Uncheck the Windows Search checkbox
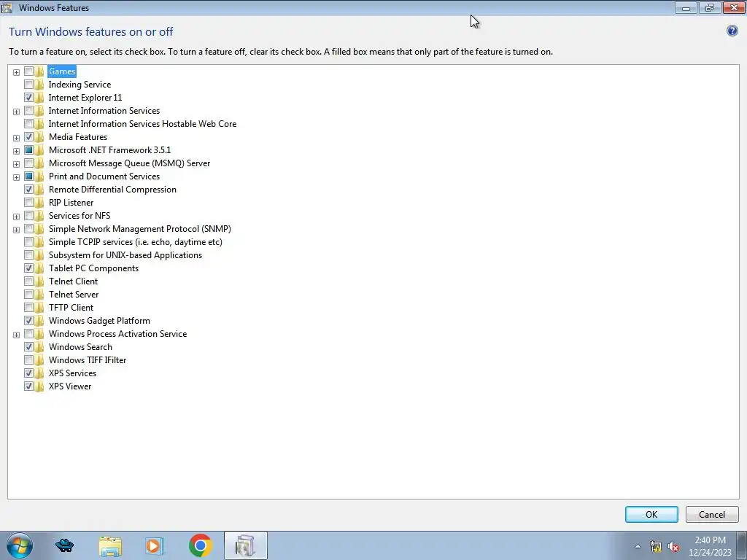 [28, 347]
